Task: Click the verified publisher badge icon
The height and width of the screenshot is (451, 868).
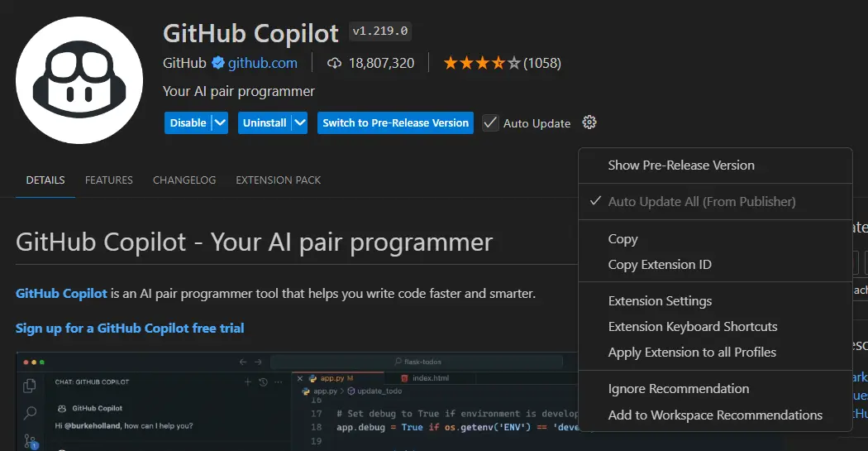Action: coord(218,62)
